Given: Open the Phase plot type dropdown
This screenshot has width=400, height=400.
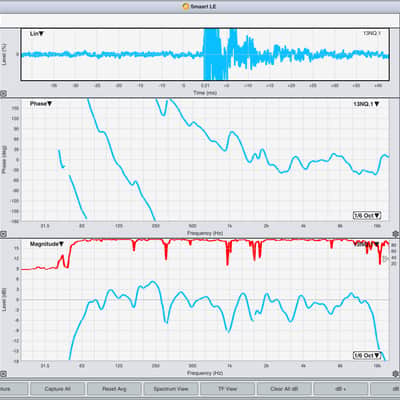Looking at the screenshot, I should click(x=41, y=104).
